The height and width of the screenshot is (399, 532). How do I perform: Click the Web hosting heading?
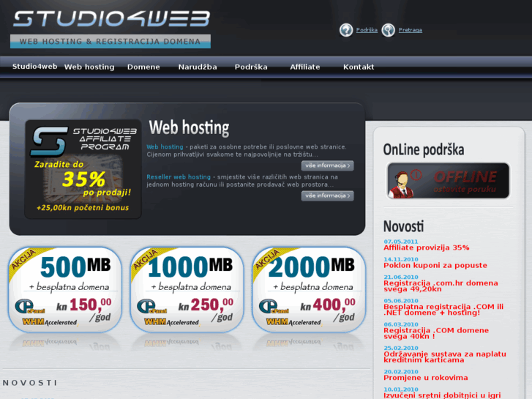click(x=189, y=128)
